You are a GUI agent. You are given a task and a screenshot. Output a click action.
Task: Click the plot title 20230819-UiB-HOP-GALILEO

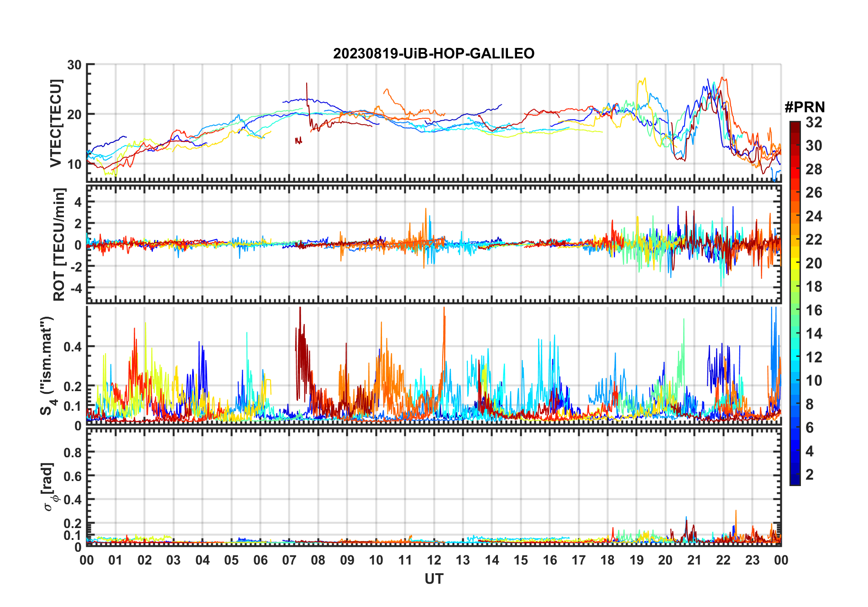(x=434, y=53)
